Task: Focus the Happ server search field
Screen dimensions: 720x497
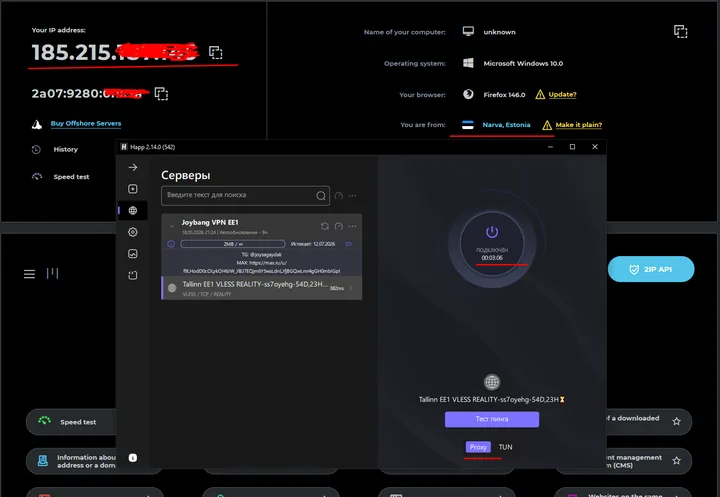Action: (x=245, y=196)
